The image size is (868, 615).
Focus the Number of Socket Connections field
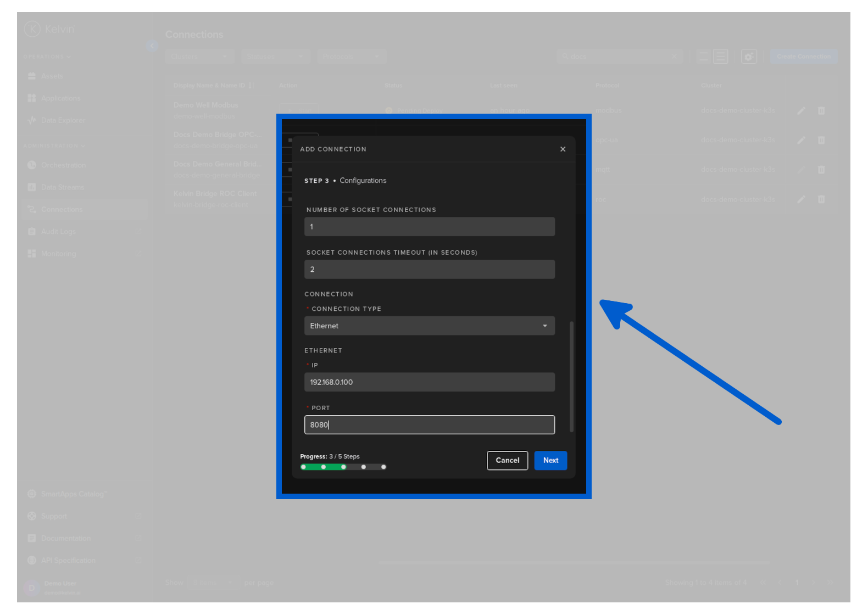429,227
